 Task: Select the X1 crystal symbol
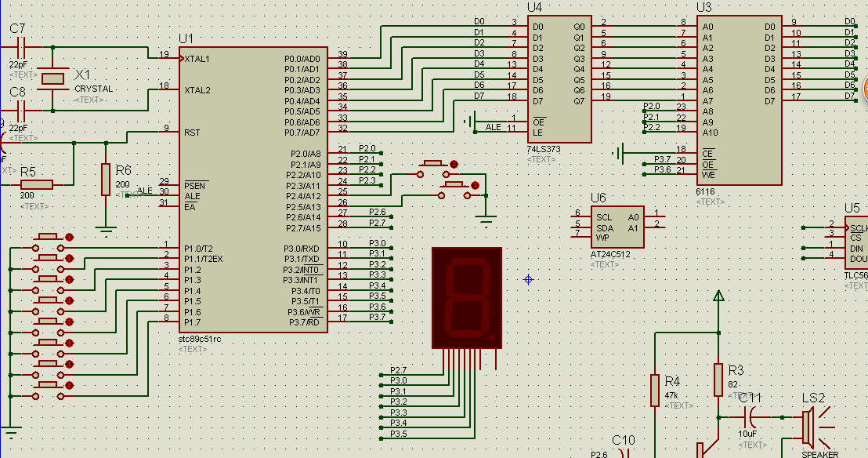[x=52, y=78]
